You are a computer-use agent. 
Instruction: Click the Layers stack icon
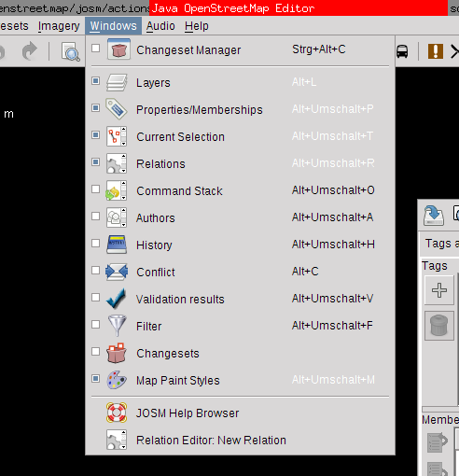(117, 82)
